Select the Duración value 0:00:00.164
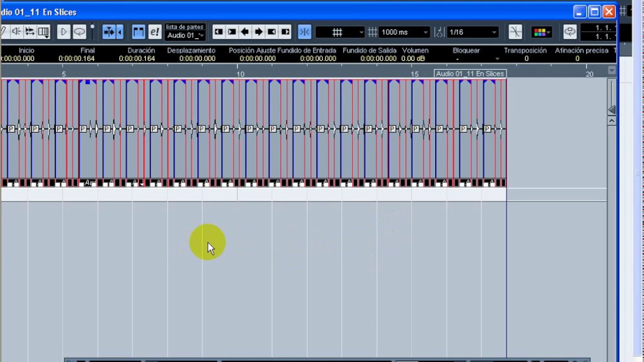The image size is (644, 362). click(137, 59)
